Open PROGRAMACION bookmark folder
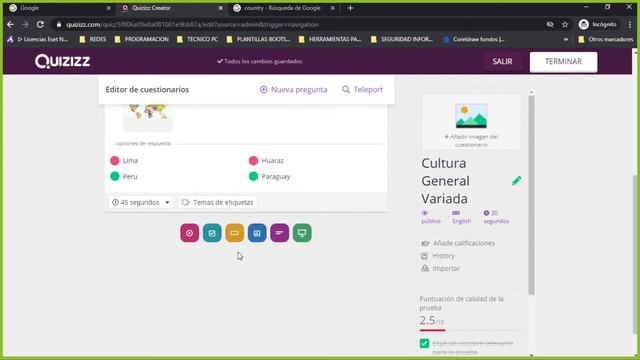The height and width of the screenshot is (360, 640). click(x=141, y=39)
